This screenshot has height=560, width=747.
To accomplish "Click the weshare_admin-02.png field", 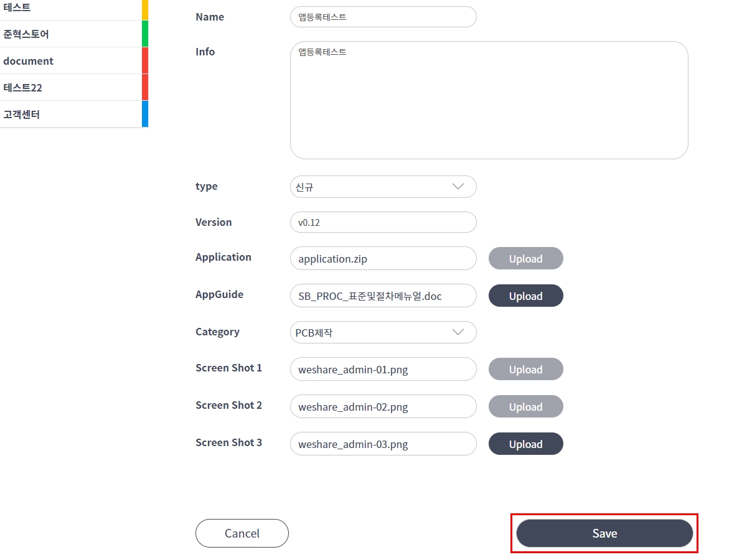I will pos(383,406).
